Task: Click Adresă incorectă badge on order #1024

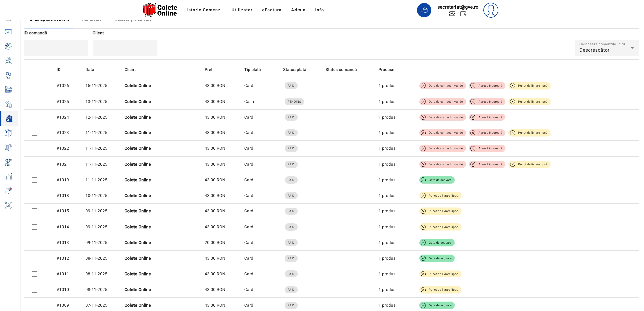Action: pyautogui.click(x=487, y=117)
